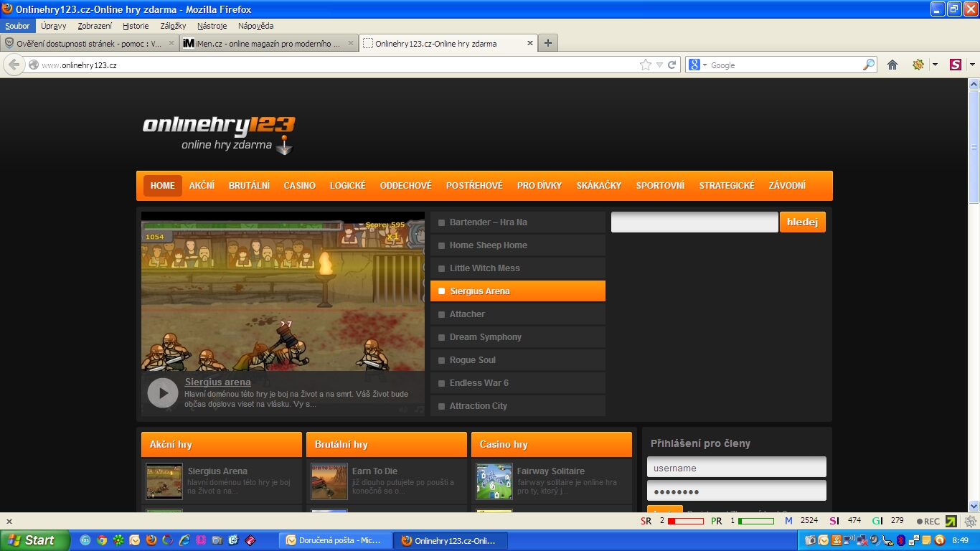Switch to the Ověření dostupnosti stránek tab
Viewport: 980px width, 551px height.
(x=90, y=43)
